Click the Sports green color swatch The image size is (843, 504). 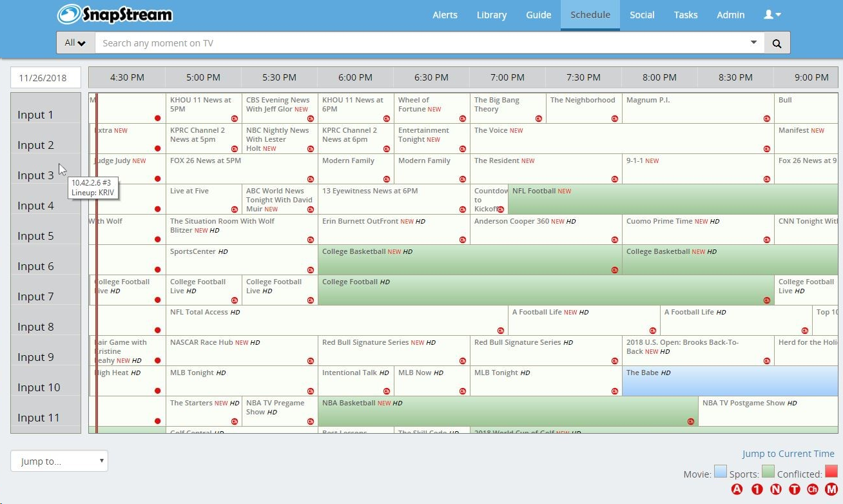coord(768,472)
